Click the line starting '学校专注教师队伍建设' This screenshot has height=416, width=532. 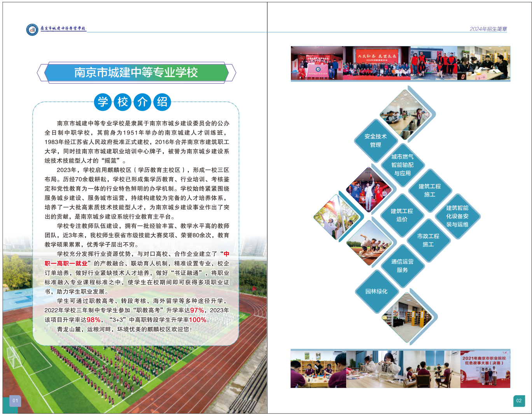pos(143,226)
